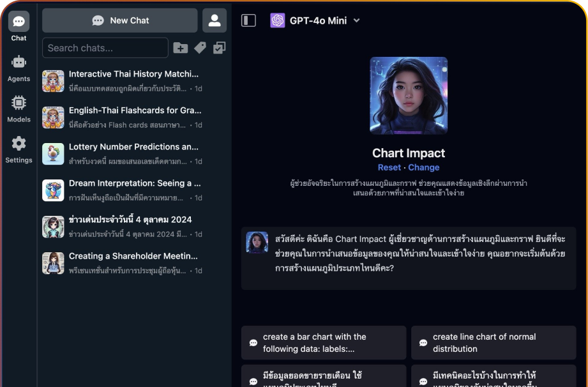Expand the GPT-4o Mini model dropdown
The image size is (588, 387).
356,20
